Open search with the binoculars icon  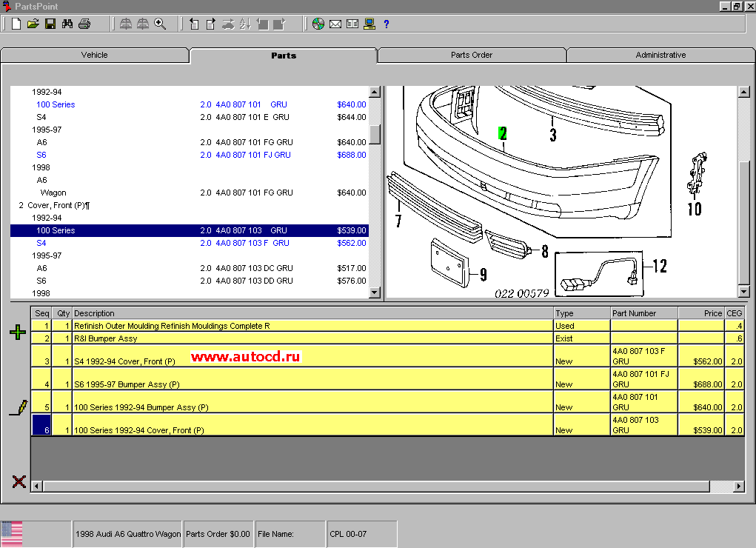[67, 24]
